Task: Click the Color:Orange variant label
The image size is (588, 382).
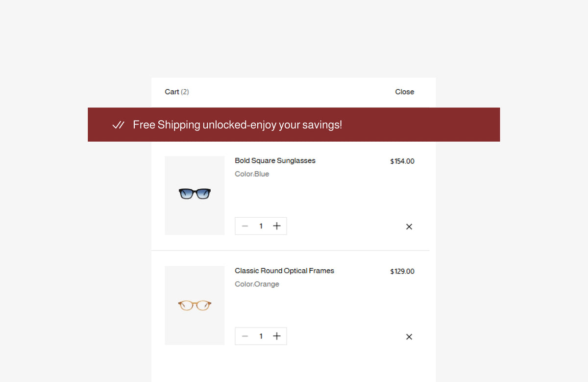Action: (x=257, y=284)
